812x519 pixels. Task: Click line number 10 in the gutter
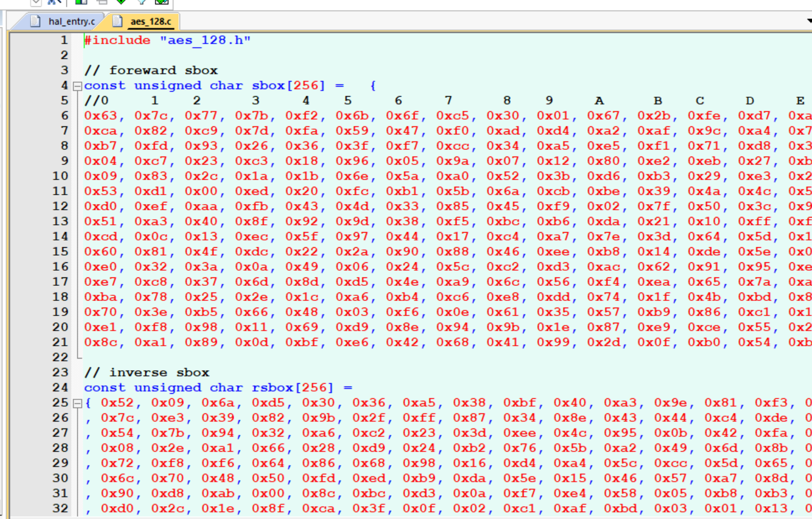[60, 176]
